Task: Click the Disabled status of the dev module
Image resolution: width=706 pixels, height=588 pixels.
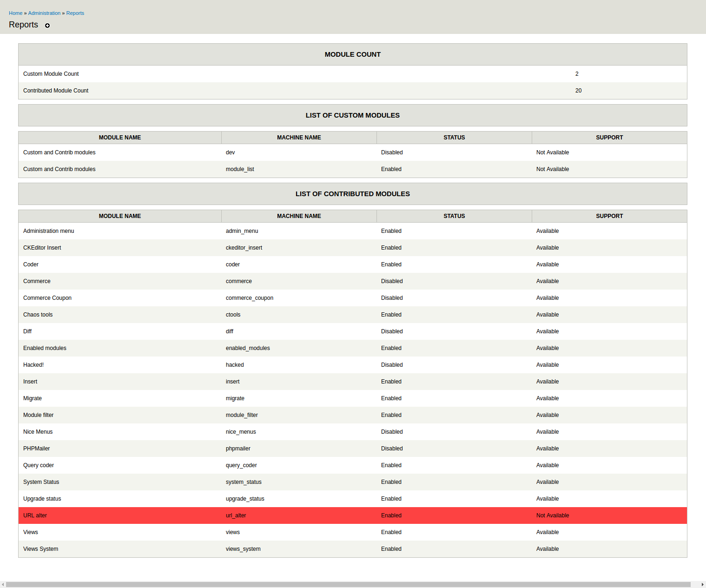Action: (392, 152)
